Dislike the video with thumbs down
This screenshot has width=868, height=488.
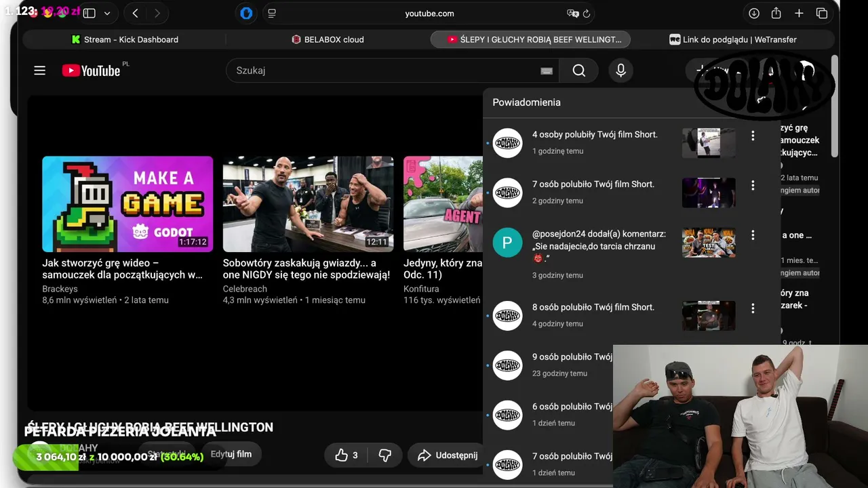pyautogui.click(x=384, y=455)
